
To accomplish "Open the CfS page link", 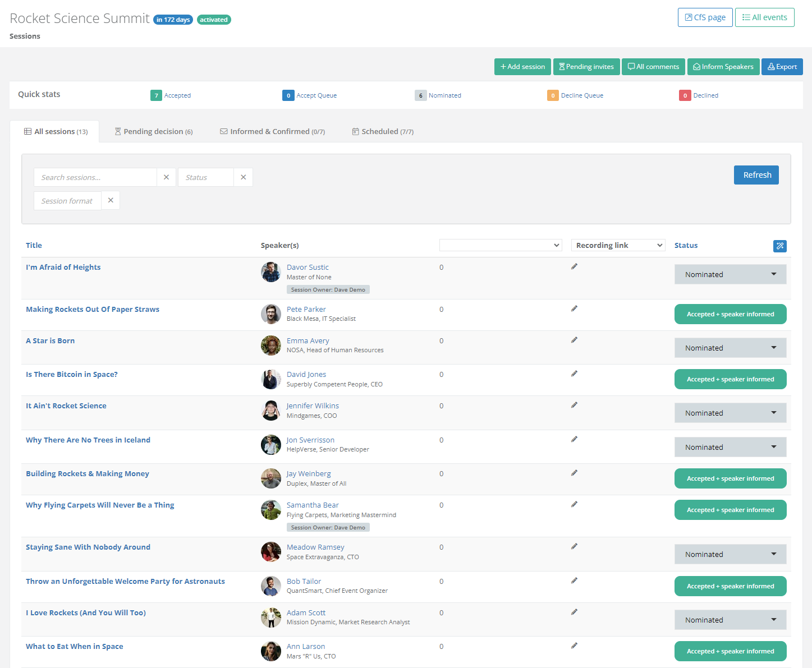I will coord(705,17).
